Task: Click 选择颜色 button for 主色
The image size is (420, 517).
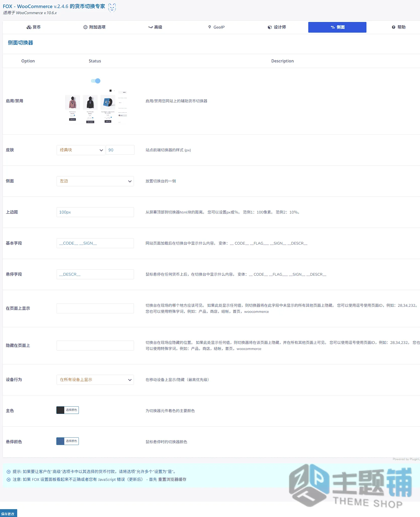Action: coord(72,410)
